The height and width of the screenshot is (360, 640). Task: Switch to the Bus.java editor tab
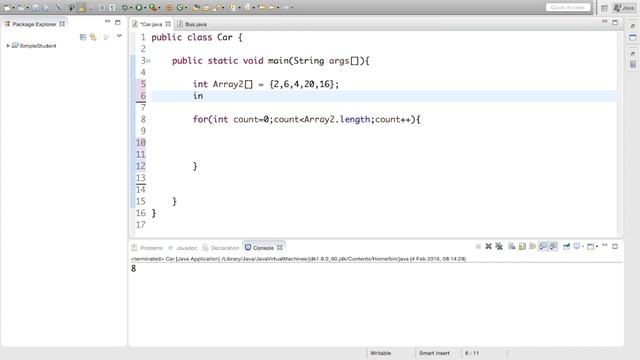[x=192, y=24]
